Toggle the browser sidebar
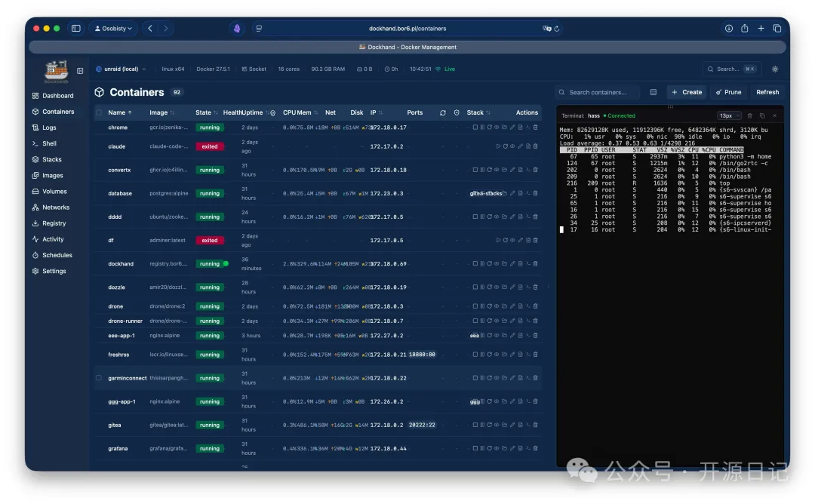The width and height of the screenshot is (815, 504). pyautogui.click(x=76, y=29)
